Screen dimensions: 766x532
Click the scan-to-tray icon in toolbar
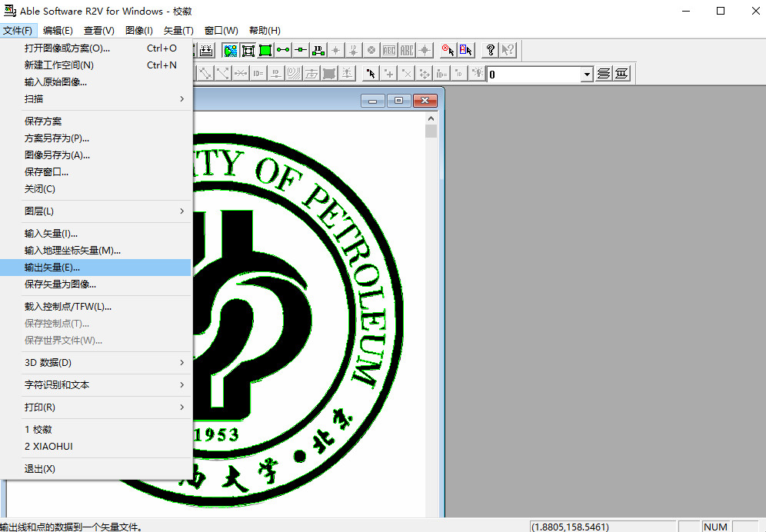(206, 50)
